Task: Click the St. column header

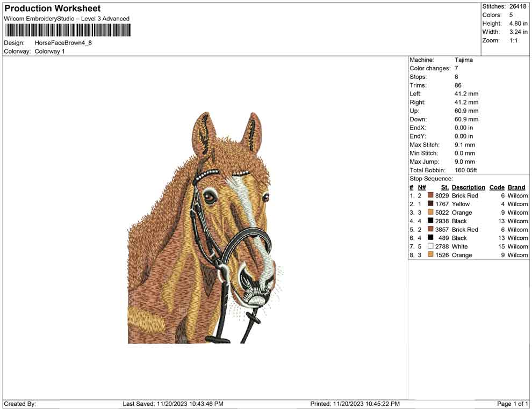Action: [x=444, y=187]
